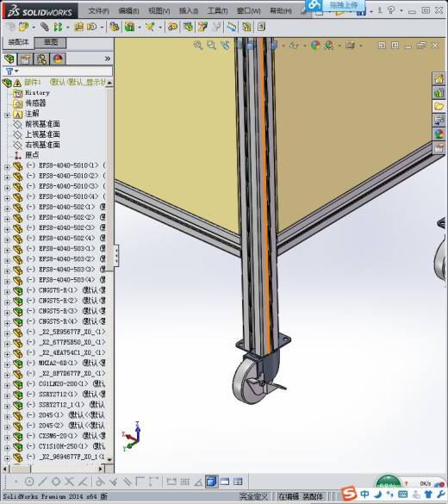Open the 文件(F) menu
Screen dimensions: 448x504
point(98,11)
